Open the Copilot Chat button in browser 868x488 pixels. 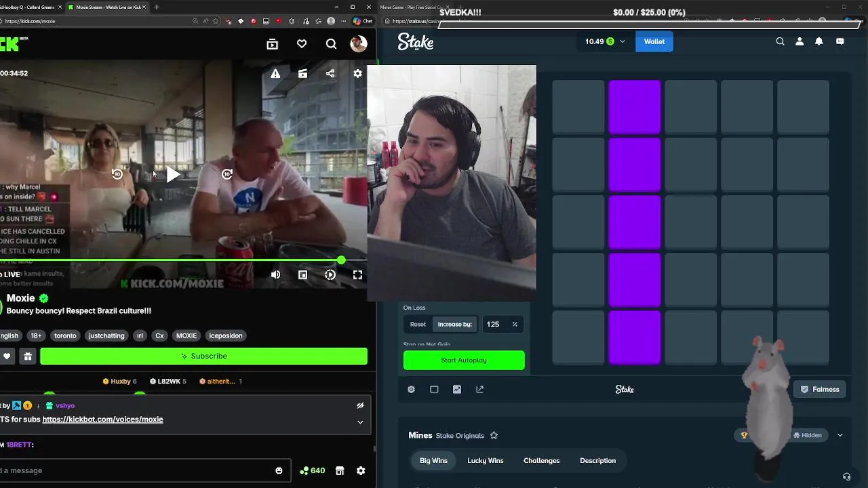363,21
